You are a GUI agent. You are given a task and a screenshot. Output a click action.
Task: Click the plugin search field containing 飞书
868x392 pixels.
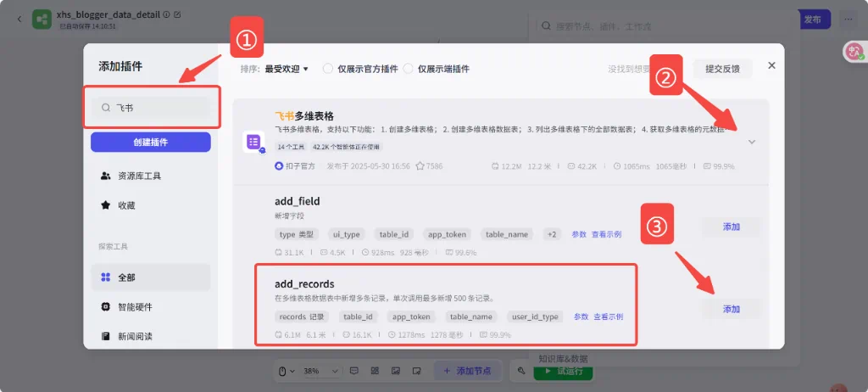click(153, 108)
